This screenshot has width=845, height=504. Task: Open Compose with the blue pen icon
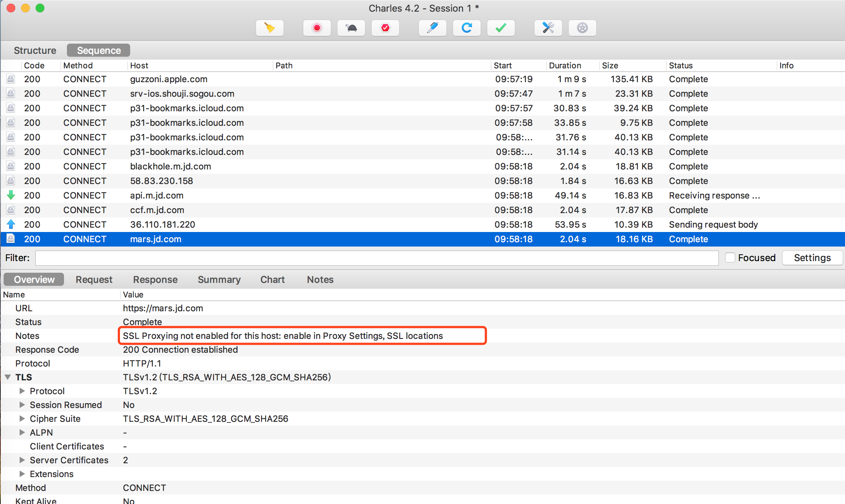pos(432,28)
